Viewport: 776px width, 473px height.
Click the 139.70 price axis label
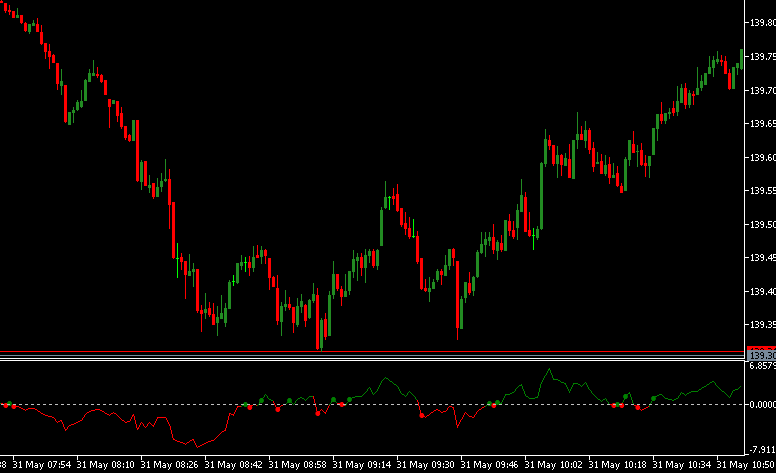(x=763, y=91)
